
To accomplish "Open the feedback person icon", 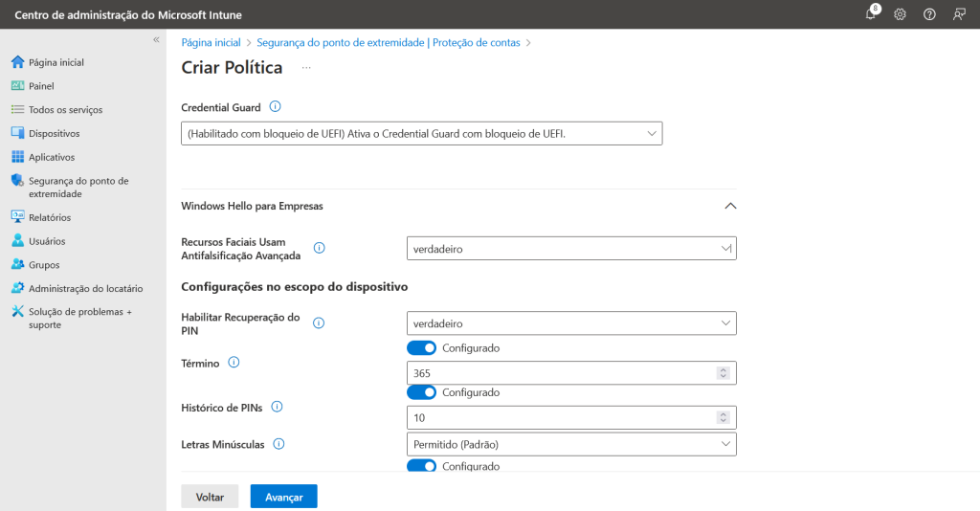I will (x=959, y=14).
